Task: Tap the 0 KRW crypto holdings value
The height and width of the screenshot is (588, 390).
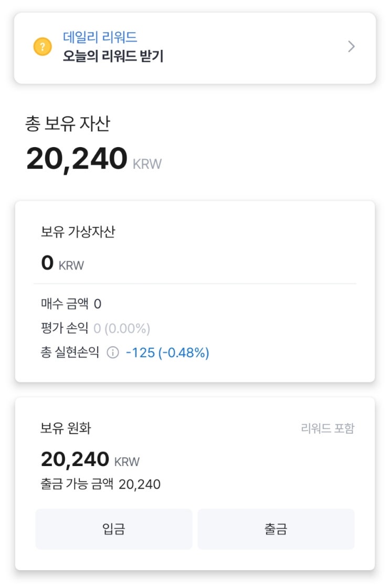Action: (x=62, y=264)
